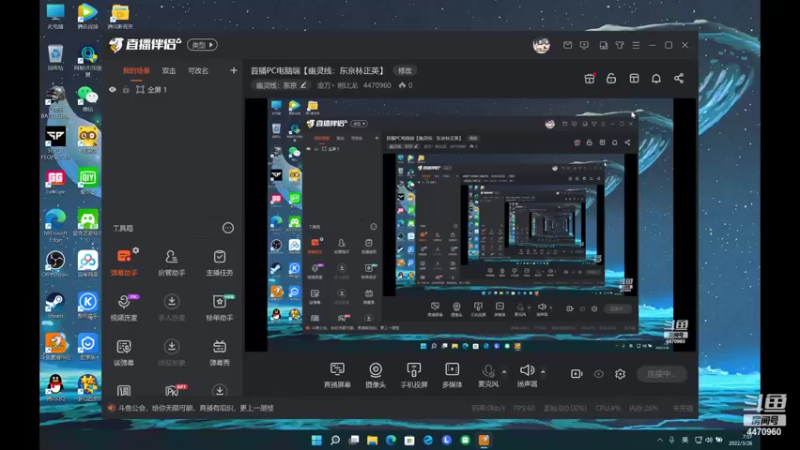Switch to the 我的场景 tab
800x450 pixels.
pos(136,70)
